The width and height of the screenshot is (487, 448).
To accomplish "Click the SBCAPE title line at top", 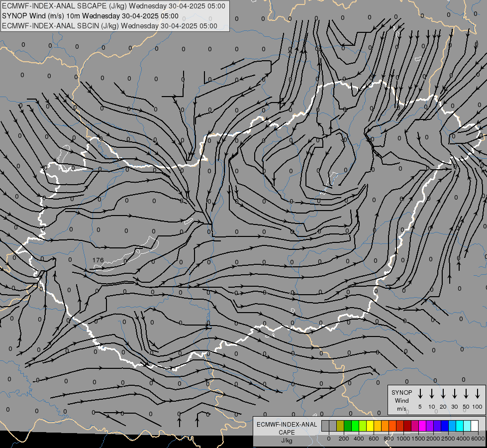I will click(x=113, y=6).
